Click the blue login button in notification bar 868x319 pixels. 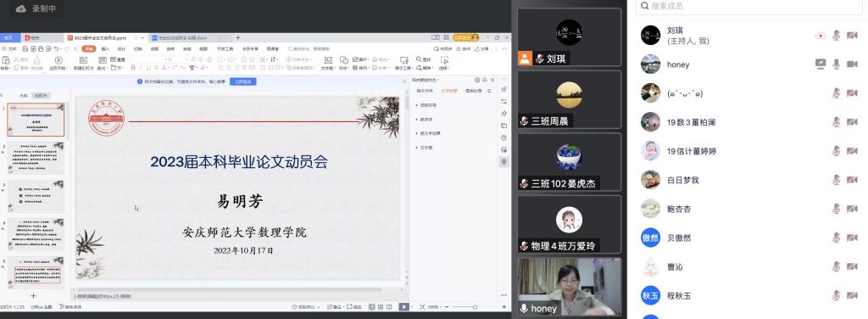[x=243, y=81]
